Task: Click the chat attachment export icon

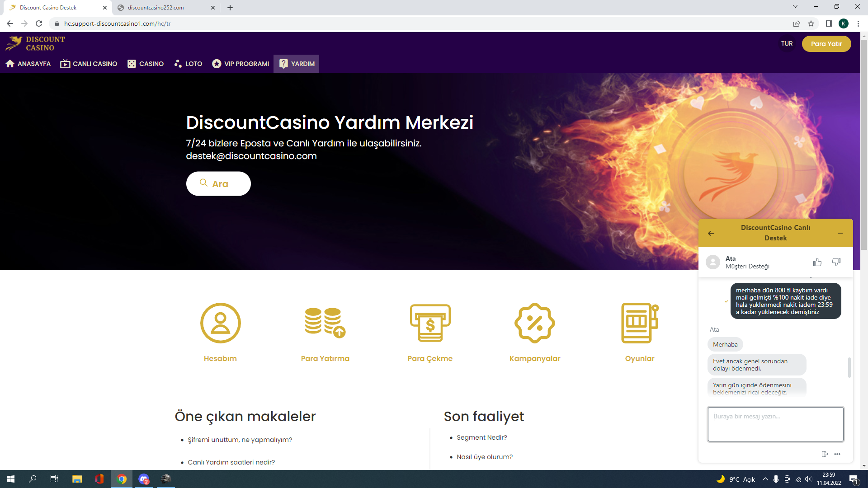Action: click(x=825, y=454)
